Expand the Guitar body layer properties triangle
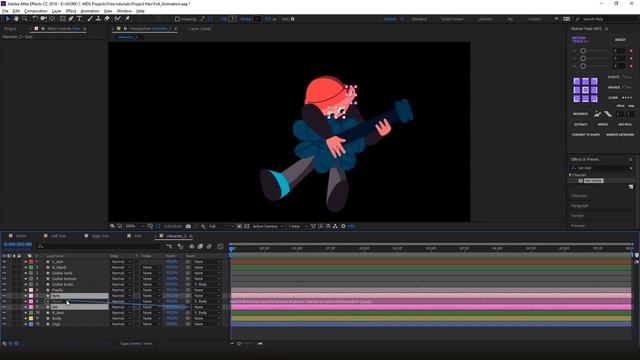The height and width of the screenshot is (360, 640). click(25, 284)
